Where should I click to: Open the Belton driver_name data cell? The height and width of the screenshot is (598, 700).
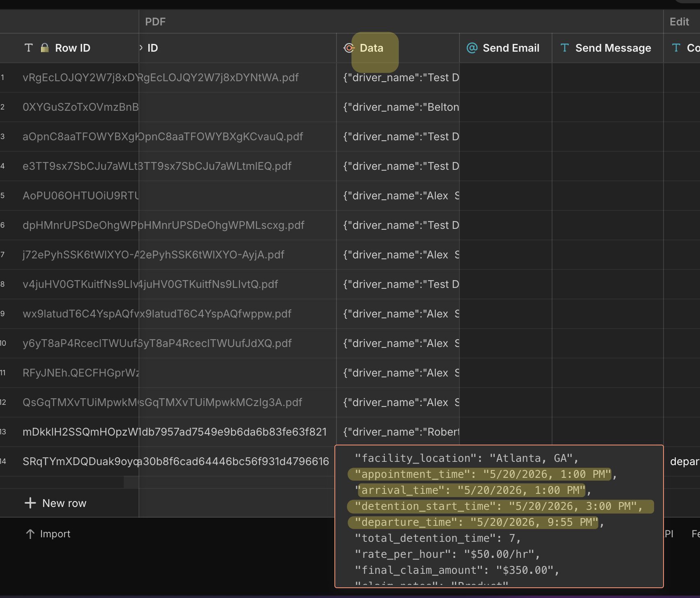[398, 107]
